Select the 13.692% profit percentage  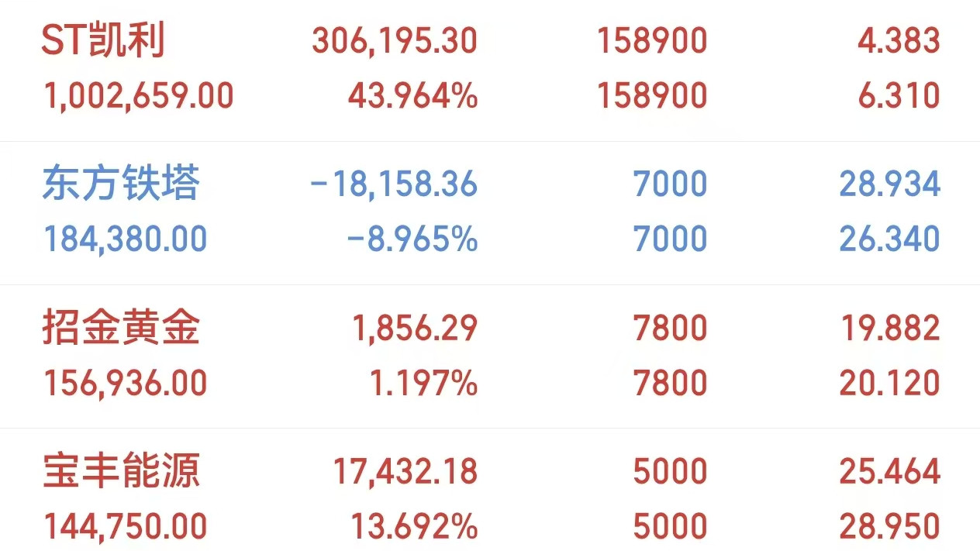tap(414, 527)
